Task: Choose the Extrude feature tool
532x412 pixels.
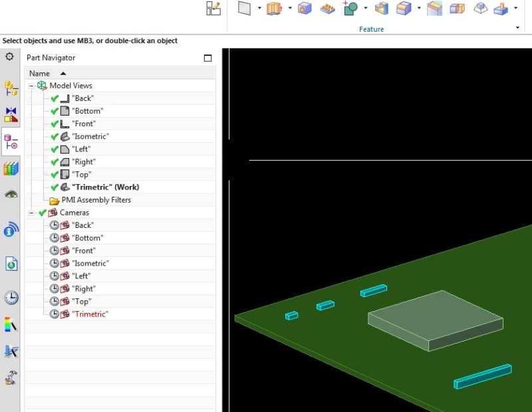Action: (x=275, y=8)
